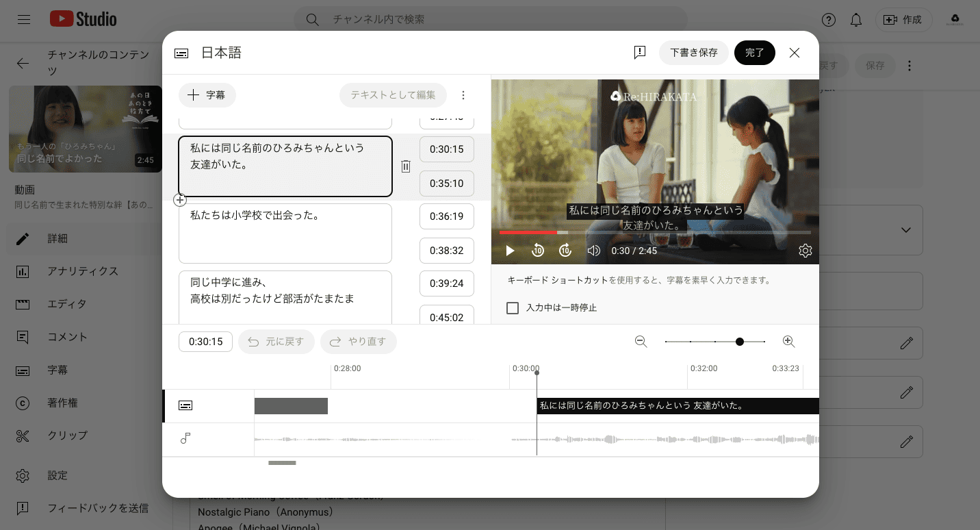Click the timeline zoom slider handle
980x530 pixels.
[740, 341]
